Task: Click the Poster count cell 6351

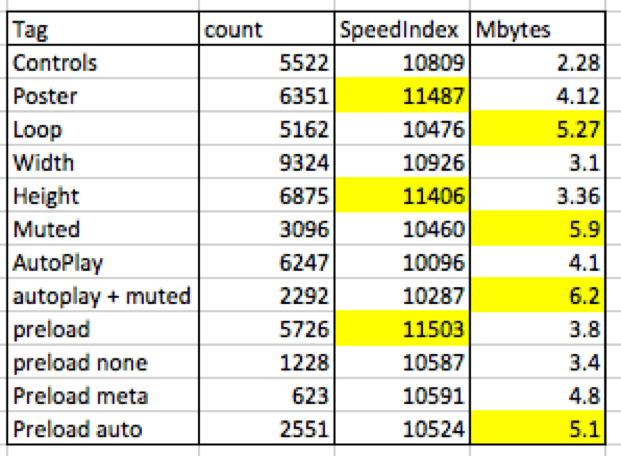Action: [x=268, y=98]
